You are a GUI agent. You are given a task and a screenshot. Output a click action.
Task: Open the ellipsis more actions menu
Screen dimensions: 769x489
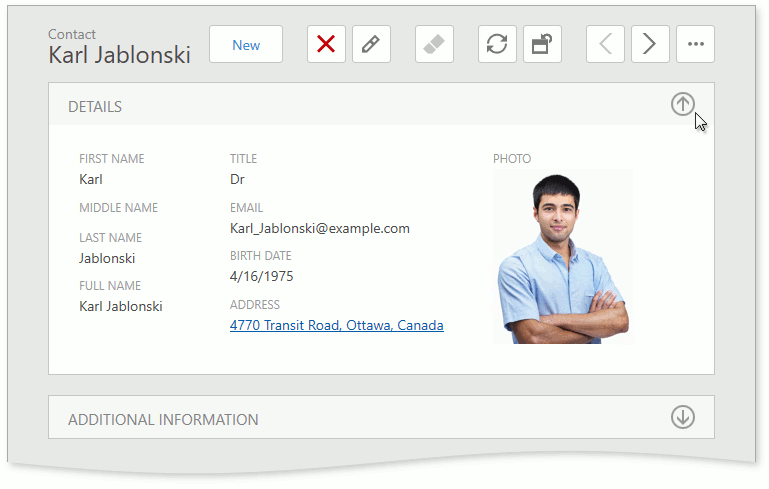click(696, 45)
